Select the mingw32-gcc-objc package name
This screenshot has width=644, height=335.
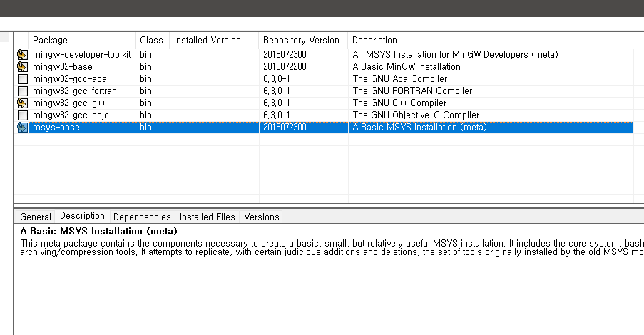click(71, 115)
